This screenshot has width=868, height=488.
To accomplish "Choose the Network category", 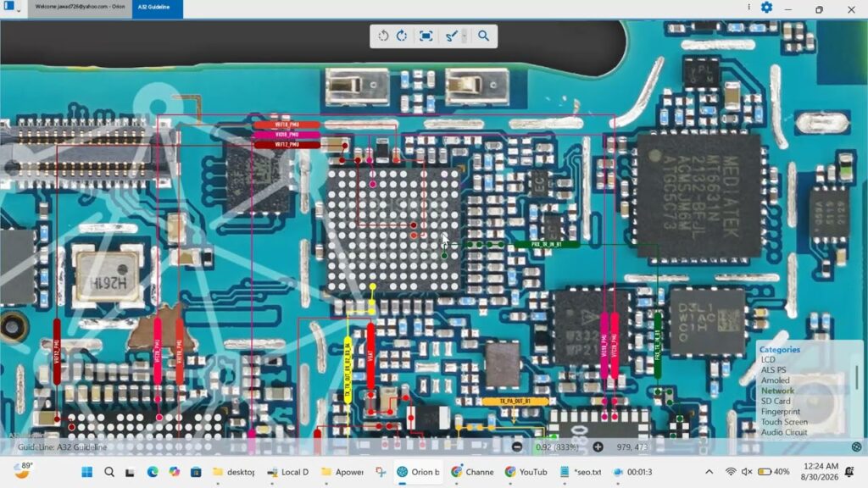I will (x=777, y=391).
